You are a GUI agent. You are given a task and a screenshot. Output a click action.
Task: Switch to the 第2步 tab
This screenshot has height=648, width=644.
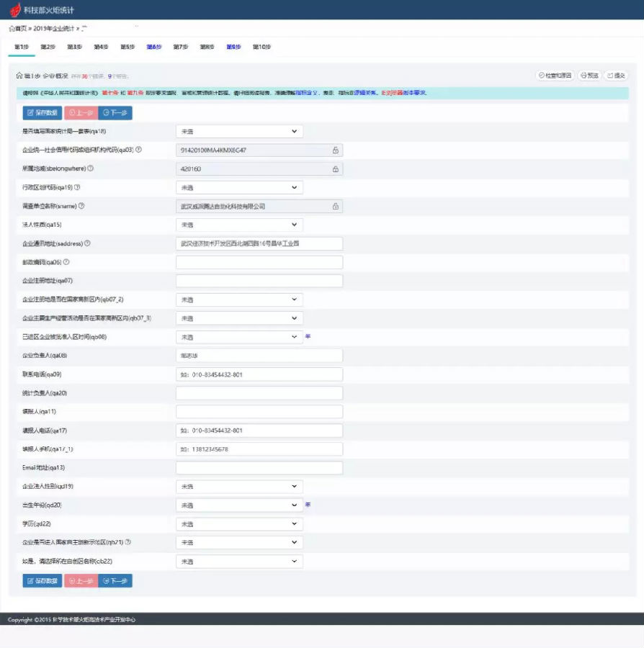tap(48, 47)
